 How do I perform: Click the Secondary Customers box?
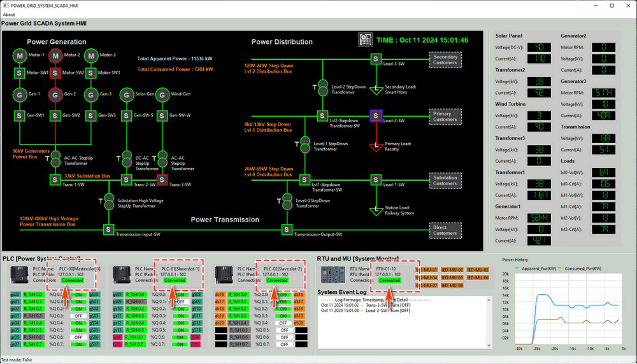[x=445, y=60]
